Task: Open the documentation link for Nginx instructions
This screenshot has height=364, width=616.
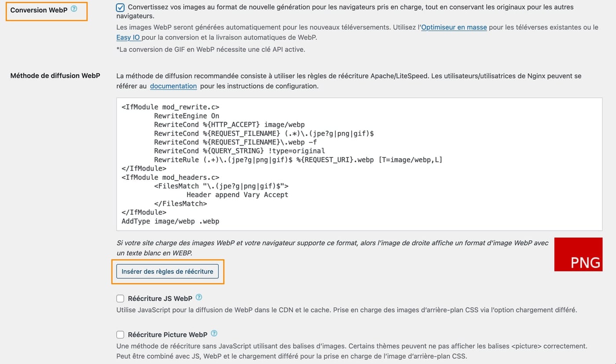Action: pos(173,86)
